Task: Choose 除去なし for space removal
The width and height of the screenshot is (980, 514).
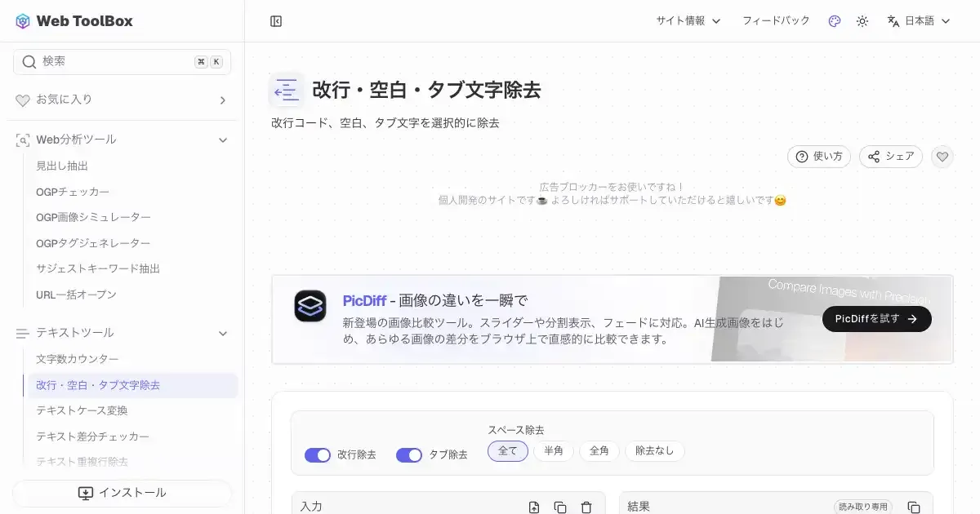Action: pyautogui.click(x=654, y=451)
